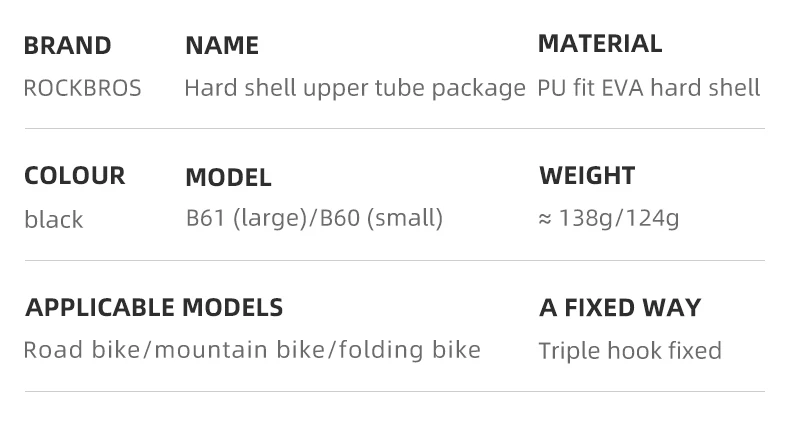
Task: Click 'PU fit EVA hard shell' text
Action: click(x=648, y=88)
